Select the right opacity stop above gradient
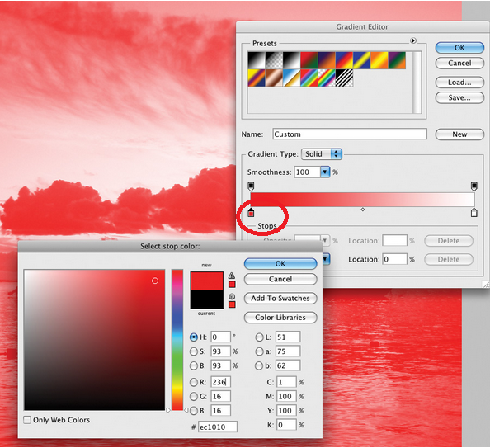This screenshot has width=490, height=448. [474, 186]
